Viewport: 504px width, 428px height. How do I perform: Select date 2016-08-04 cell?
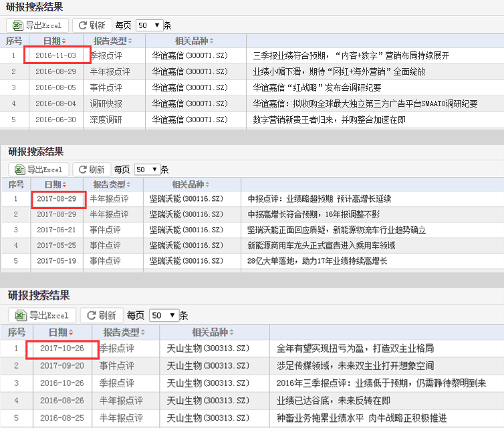56,103
